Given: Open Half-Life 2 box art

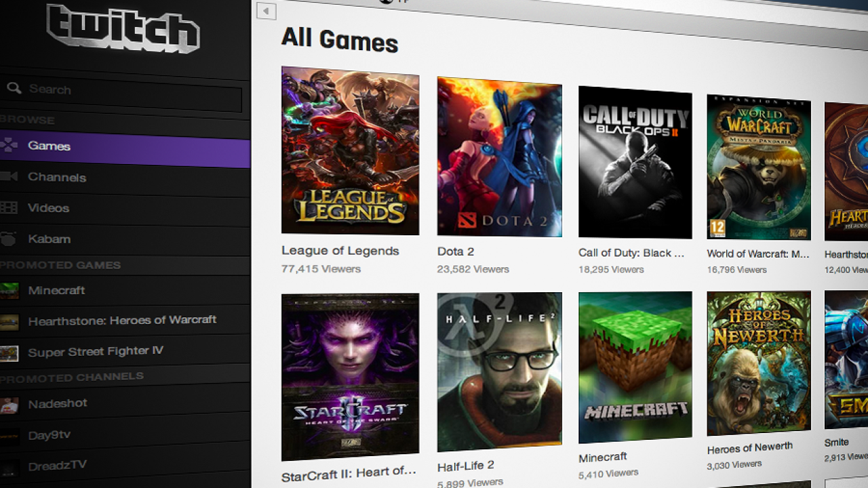Looking at the screenshot, I should 500,372.
